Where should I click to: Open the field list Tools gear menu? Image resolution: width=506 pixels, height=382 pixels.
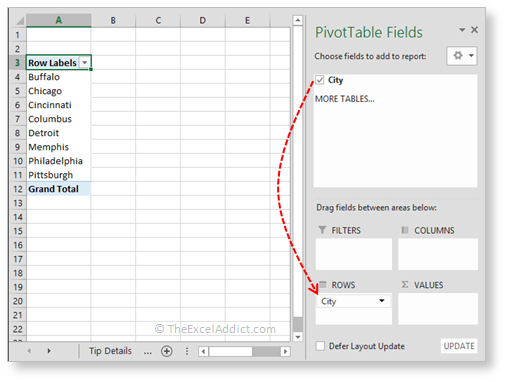(462, 56)
